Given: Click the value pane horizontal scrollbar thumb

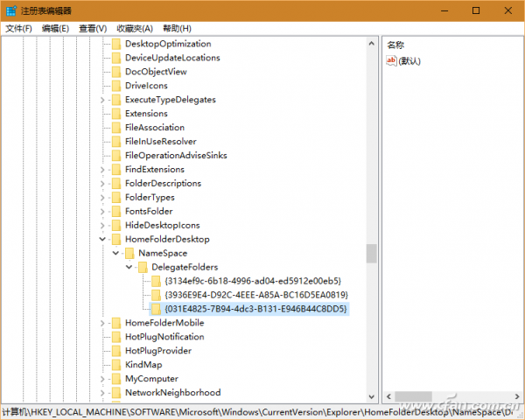Looking at the screenshot, I should [413, 396].
